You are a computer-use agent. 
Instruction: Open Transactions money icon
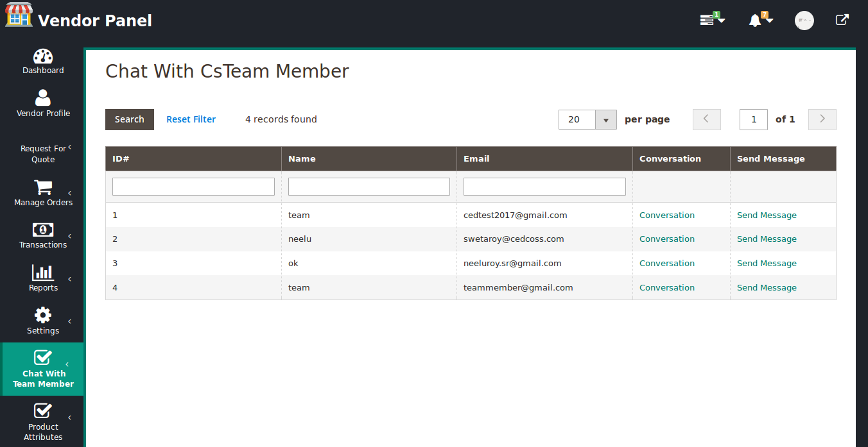(x=43, y=230)
